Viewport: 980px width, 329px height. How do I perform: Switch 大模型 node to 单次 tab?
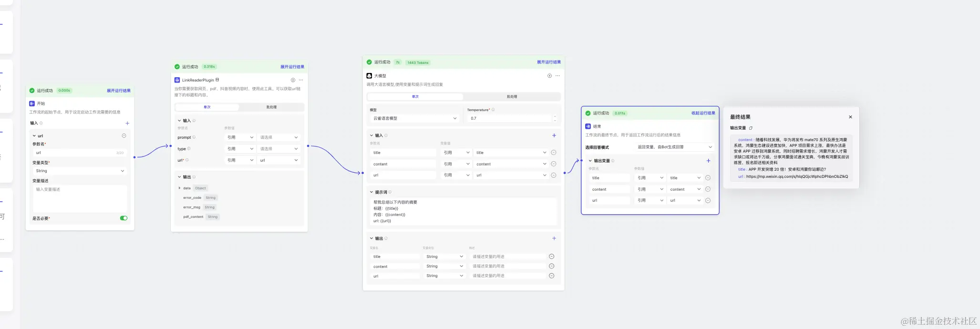point(415,97)
